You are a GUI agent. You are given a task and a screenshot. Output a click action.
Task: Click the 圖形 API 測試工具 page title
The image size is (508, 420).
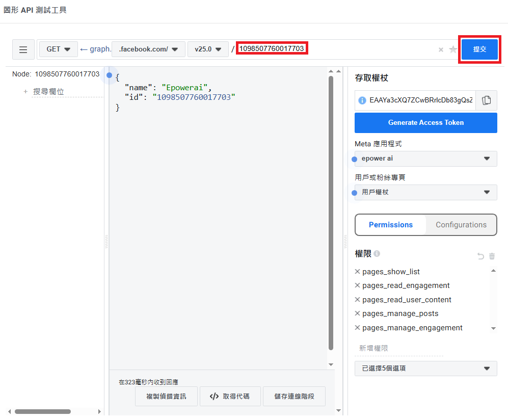(x=35, y=10)
